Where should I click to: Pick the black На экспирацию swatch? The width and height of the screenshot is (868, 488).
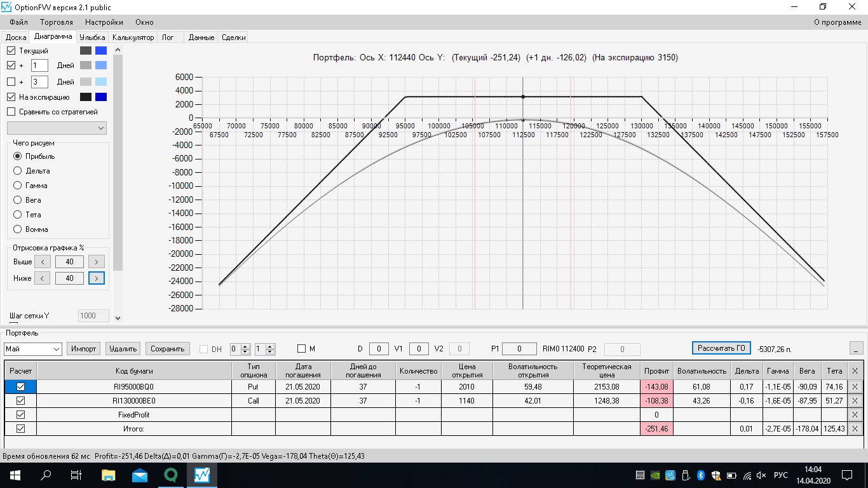[x=86, y=97]
